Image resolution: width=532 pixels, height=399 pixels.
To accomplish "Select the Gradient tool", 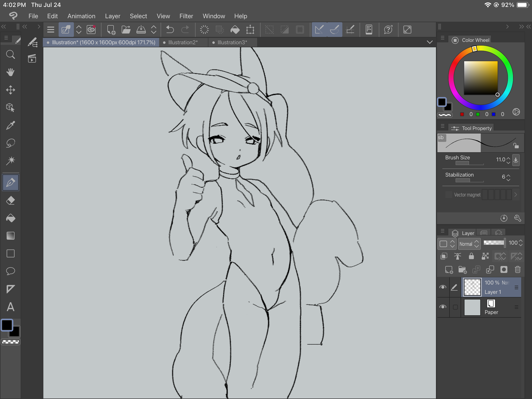I will (x=10, y=236).
